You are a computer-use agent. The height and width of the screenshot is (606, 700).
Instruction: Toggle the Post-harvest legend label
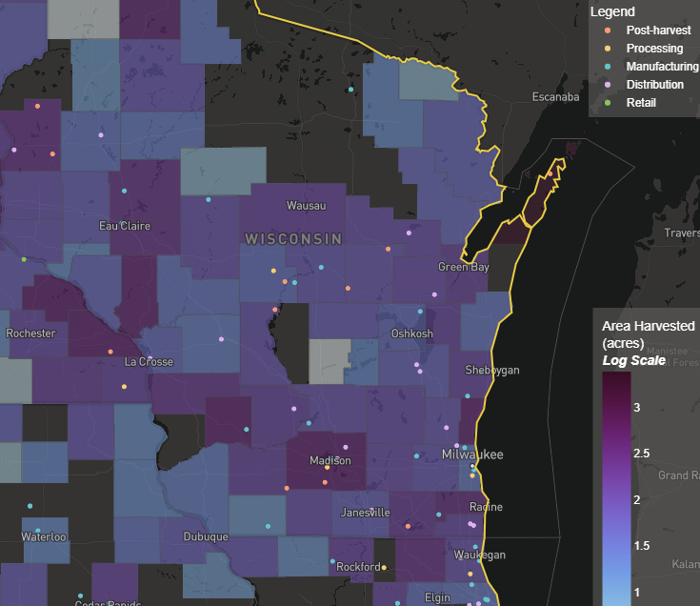658,30
